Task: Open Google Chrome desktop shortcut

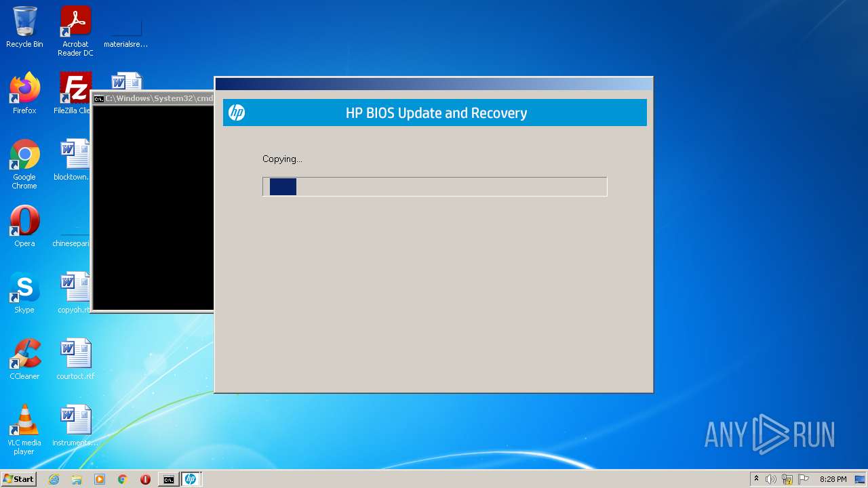Action: [x=24, y=164]
